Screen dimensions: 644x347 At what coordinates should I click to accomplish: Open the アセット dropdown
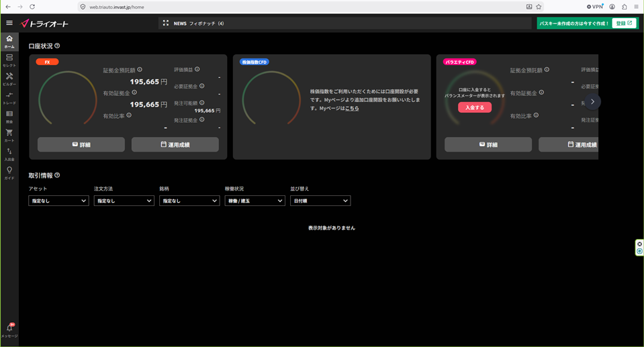tap(58, 201)
